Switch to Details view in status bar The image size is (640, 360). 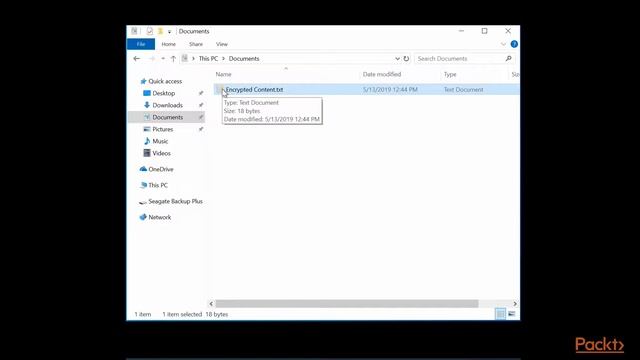[500, 314]
